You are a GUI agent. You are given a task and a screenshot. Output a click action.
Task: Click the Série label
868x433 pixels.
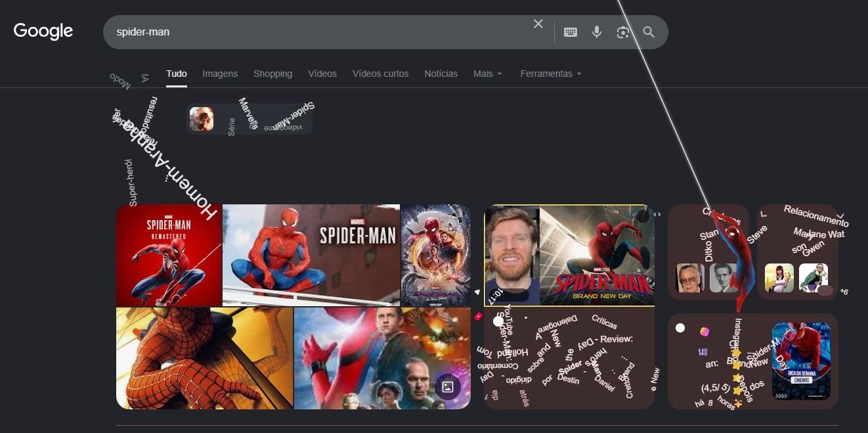(x=231, y=127)
